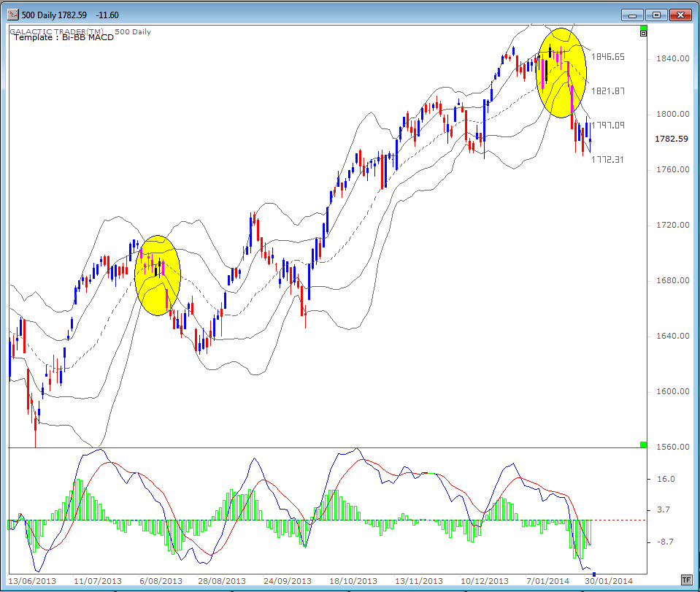Viewport: 700px width, 592px height.
Task: Click the date label 28/08/2013
Action: tap(222, 581)
